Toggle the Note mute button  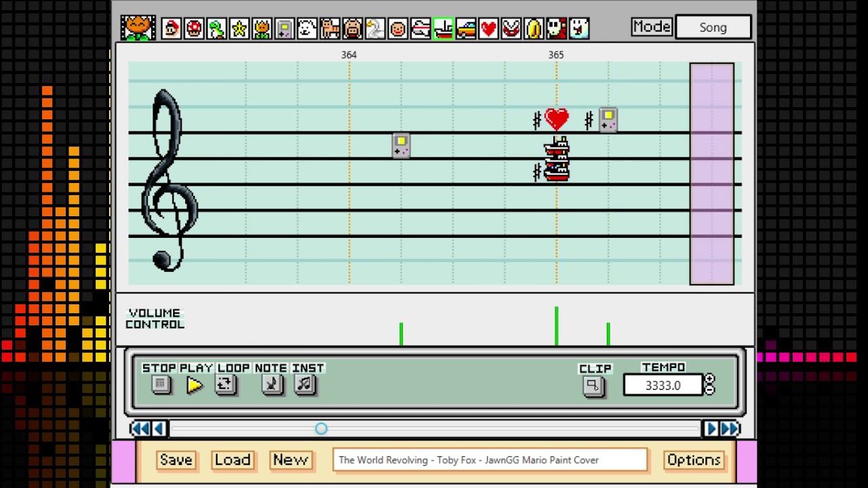coord(272,384)
